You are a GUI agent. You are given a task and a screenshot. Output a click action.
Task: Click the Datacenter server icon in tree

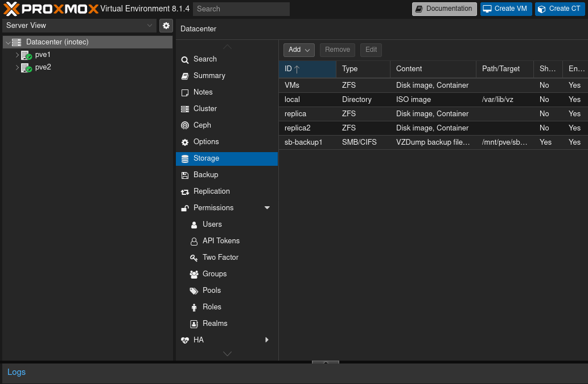17,42
